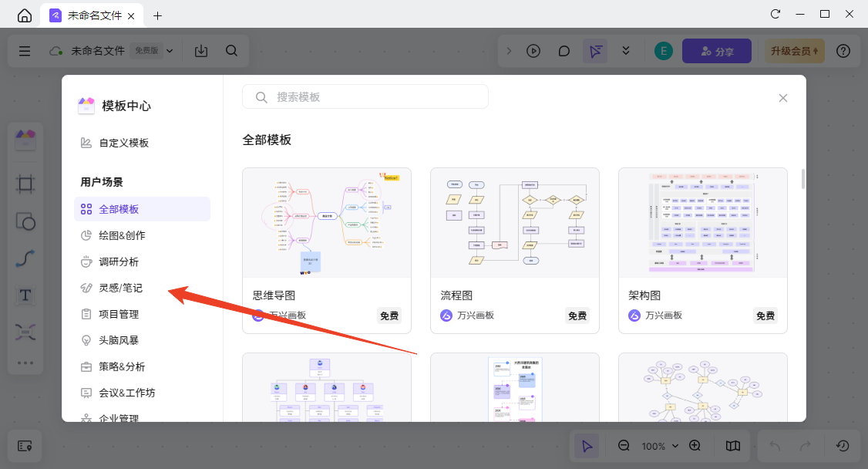The height and width of the screenshot is (469, 868).
Task: Click the home icon in title bar
Action: point(25,15)
